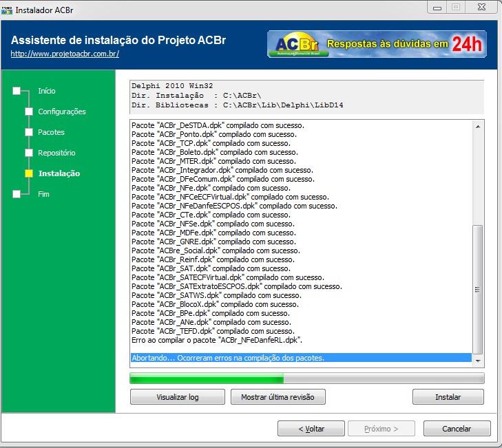Click the Instalar button

coord(448,397)
